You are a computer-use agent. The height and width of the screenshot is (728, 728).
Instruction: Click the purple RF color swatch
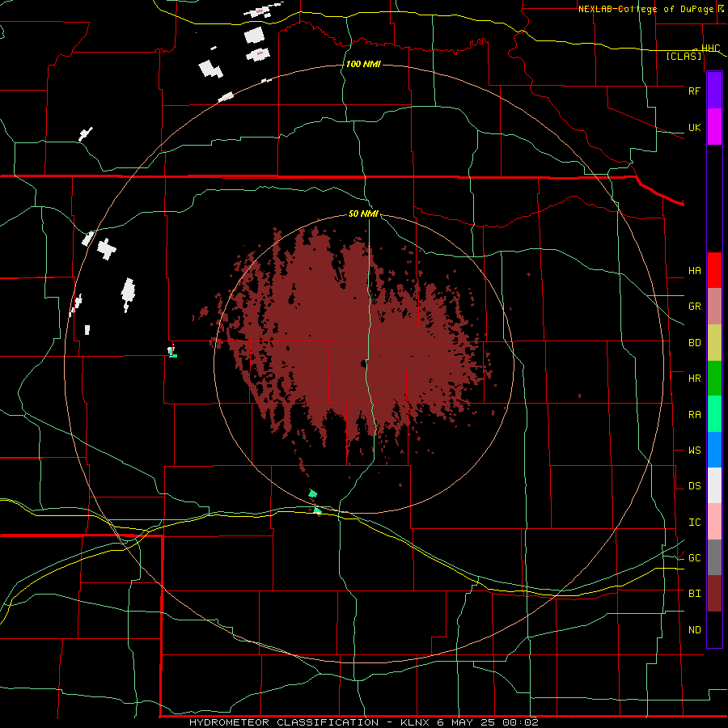(x=714, y=91)
